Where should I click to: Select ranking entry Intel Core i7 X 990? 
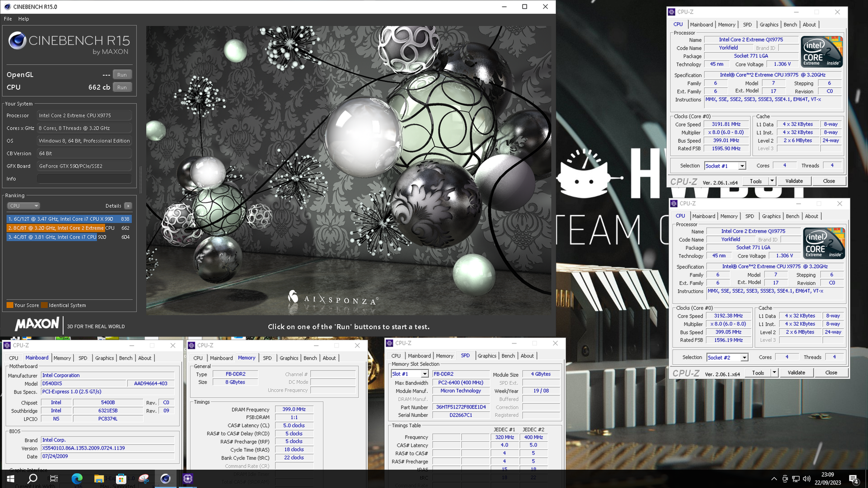69,219
